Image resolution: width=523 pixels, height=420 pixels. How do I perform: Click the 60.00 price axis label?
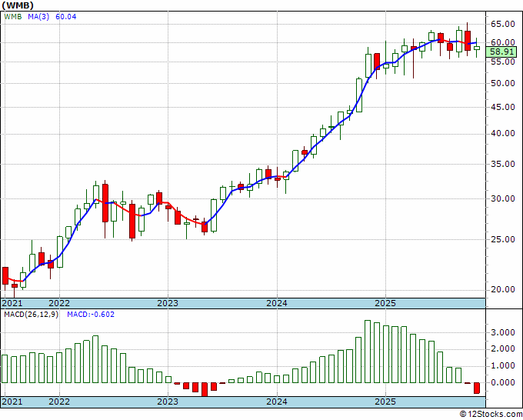pyautogui.click(x=503, y=43)
